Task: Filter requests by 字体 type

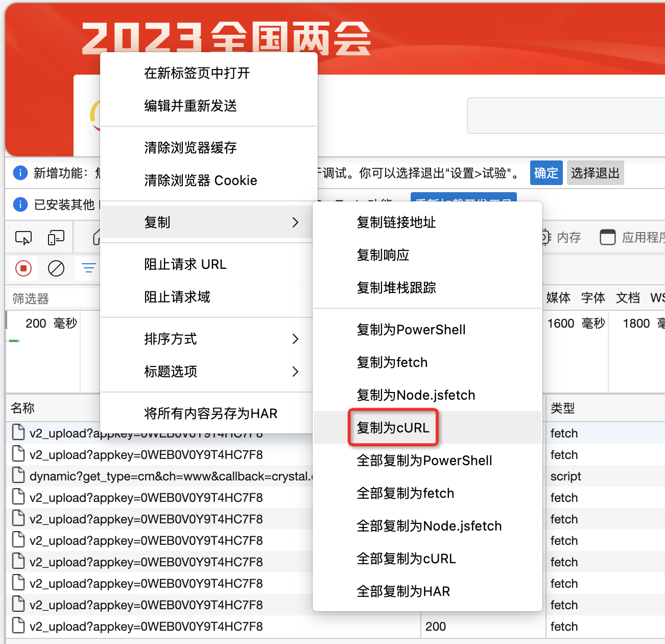Action: 593,298
